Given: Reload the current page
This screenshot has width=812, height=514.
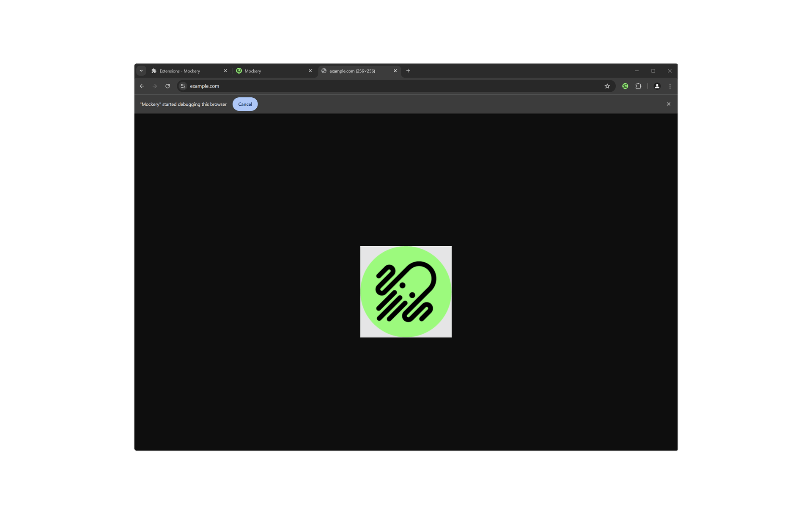Looking at the screenshot, I should [x=167, y=86].
